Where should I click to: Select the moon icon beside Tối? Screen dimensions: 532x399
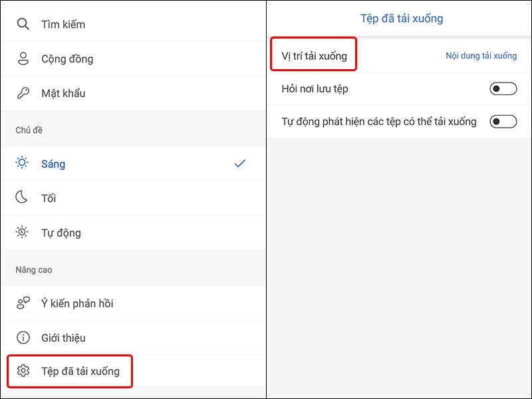(x=23, y=198)
